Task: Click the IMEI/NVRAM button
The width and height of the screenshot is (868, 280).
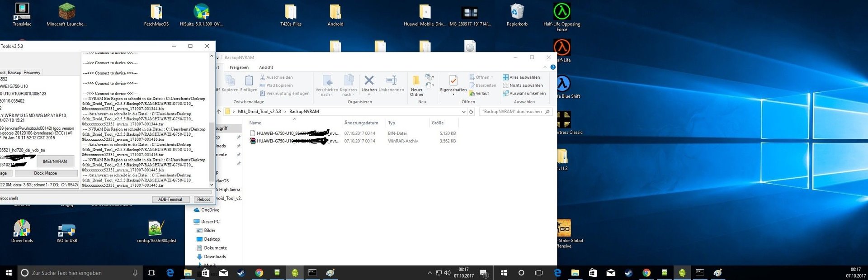Action: pos(55,161)
